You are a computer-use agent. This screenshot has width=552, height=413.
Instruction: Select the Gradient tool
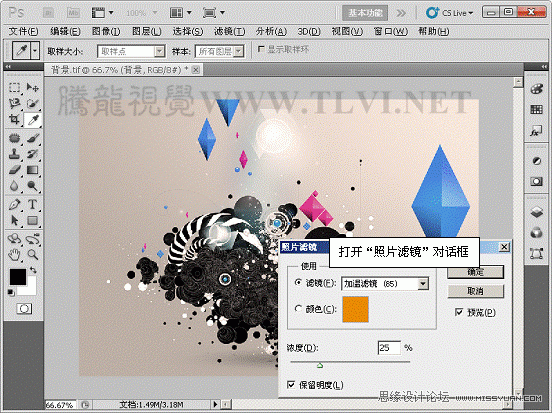point(32,170)
